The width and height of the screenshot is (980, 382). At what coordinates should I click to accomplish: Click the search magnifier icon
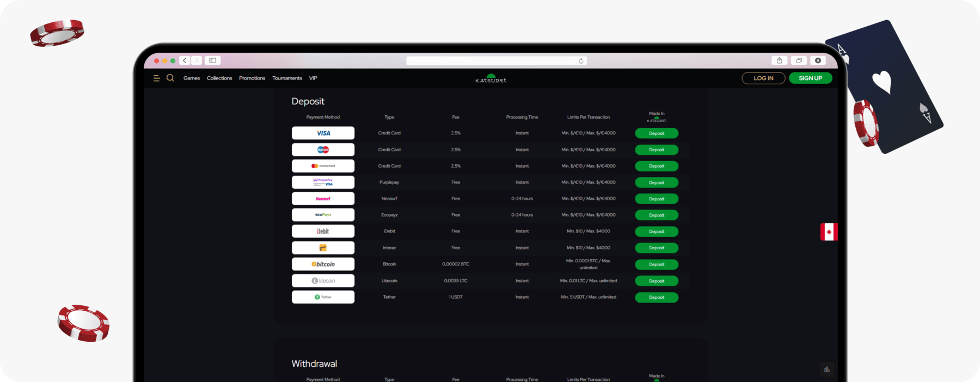point(170,78)
